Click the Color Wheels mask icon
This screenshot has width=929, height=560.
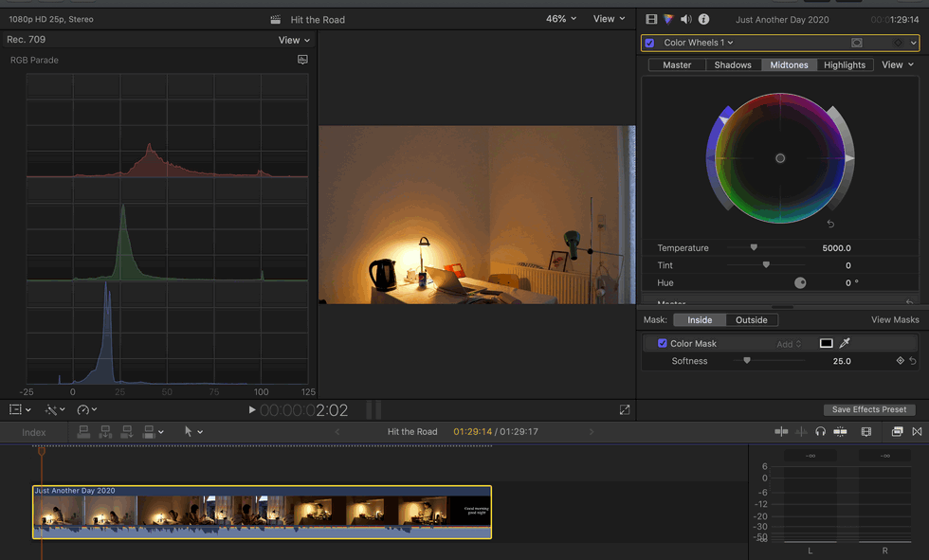(857, 43)
